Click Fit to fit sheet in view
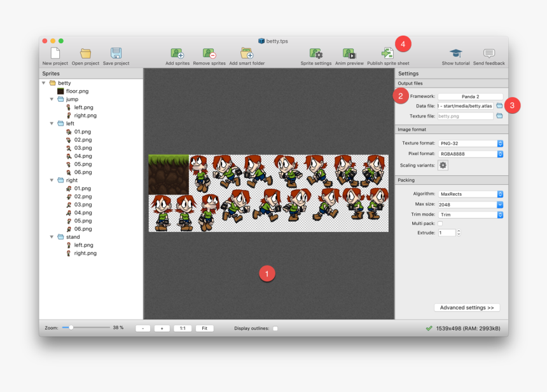 205,328
